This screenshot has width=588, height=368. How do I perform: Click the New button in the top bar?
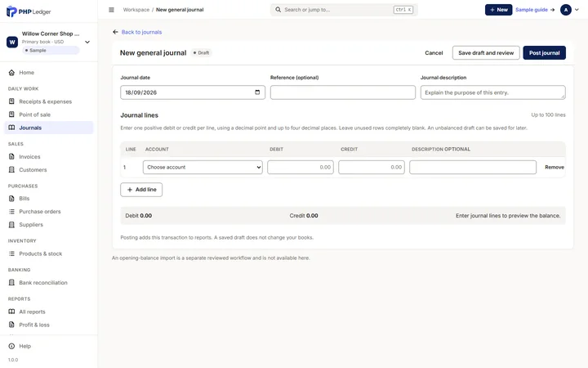pos(498,10)
